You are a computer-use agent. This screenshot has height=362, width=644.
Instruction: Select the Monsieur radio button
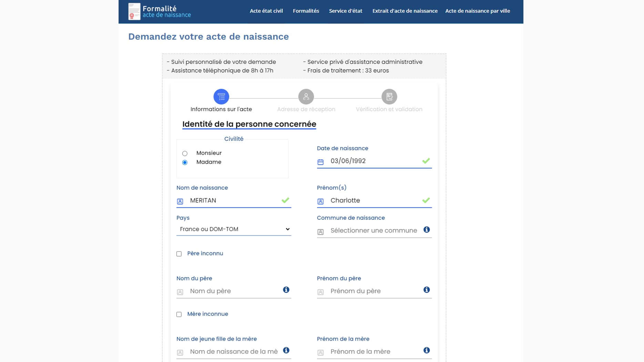pos(185,154)
